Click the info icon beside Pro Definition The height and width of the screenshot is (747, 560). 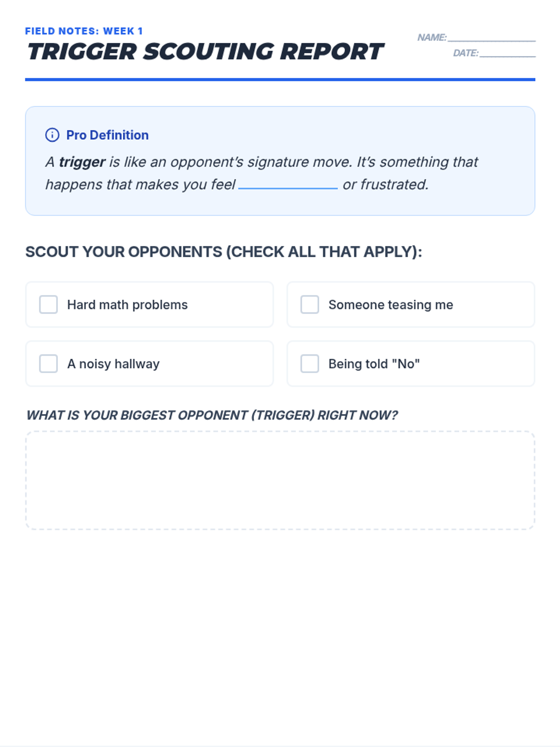click(x=52, y=135)
